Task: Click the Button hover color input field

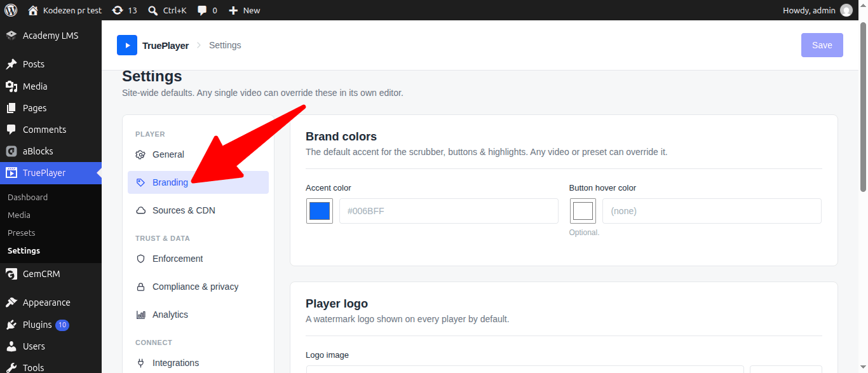Action: [x=712, y=211]
